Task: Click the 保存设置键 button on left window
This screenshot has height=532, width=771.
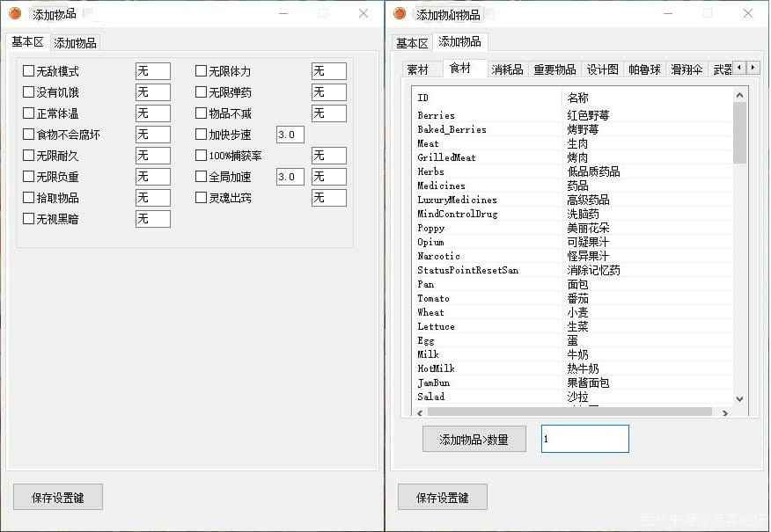Action: point(57,496)
